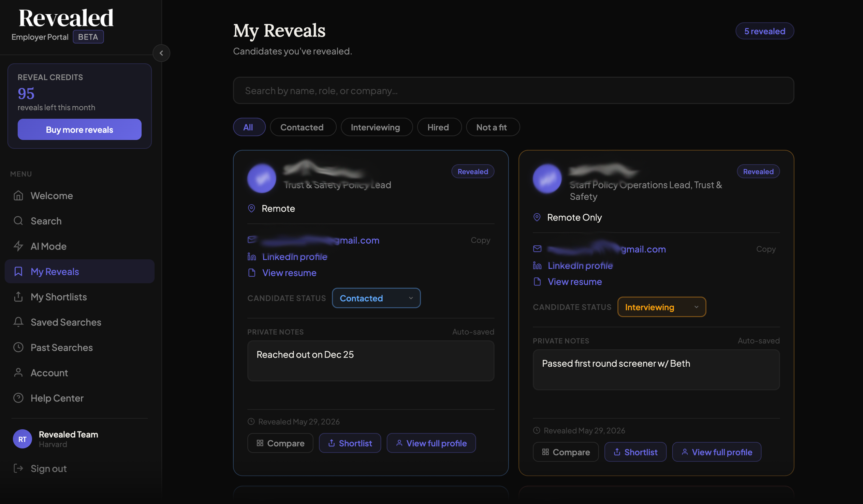The height and width of the screenshot is (504, 863).
Task: Click the location pin next to Remote
Action: point(251,208)
